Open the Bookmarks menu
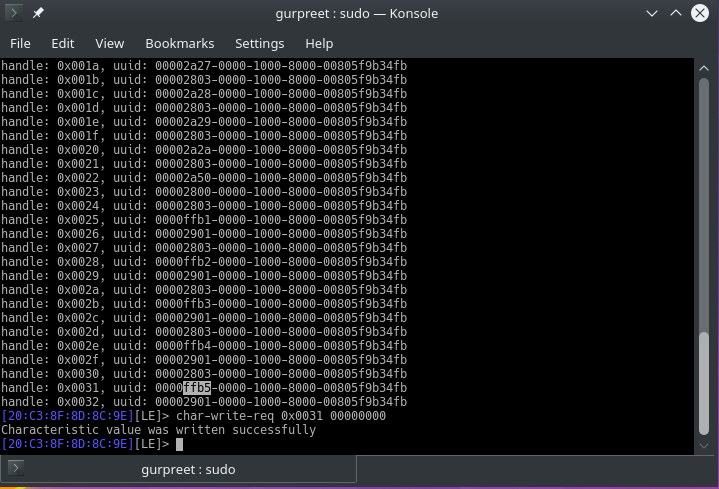 tap(179, 44)
